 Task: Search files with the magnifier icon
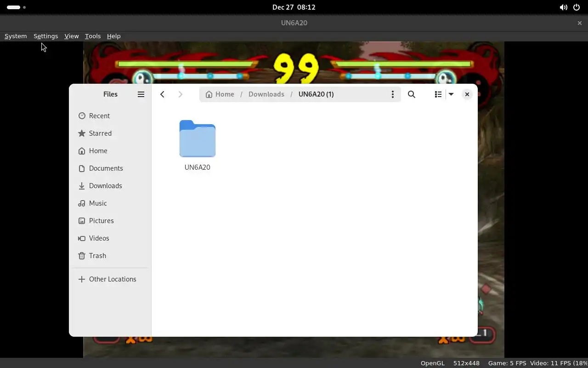412,94
